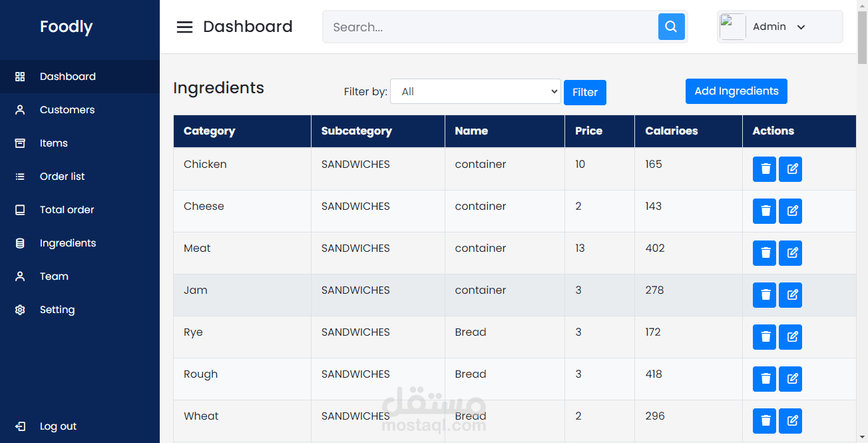Image resolution: width=868 pixels, height=443 pixels.
Task: Click the Filter button
Action: (584, 92)
